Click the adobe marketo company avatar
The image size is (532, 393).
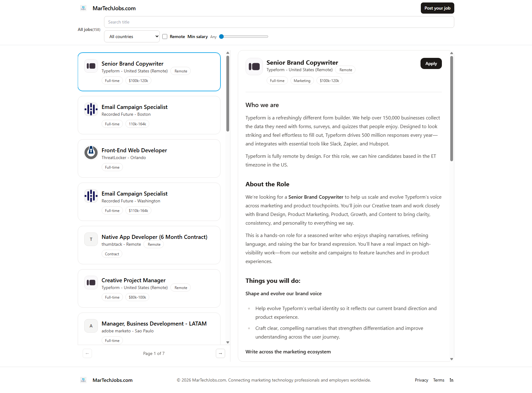click(91, 326)
